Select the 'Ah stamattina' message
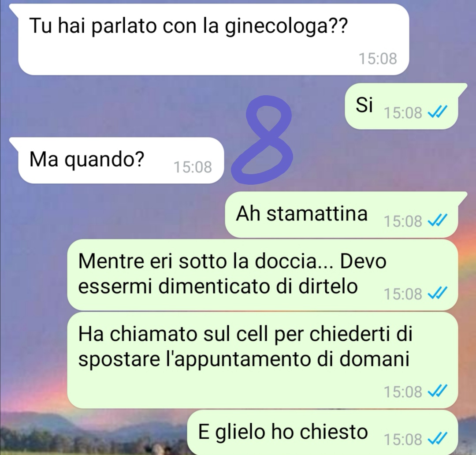476x455 pixels. 341,214
